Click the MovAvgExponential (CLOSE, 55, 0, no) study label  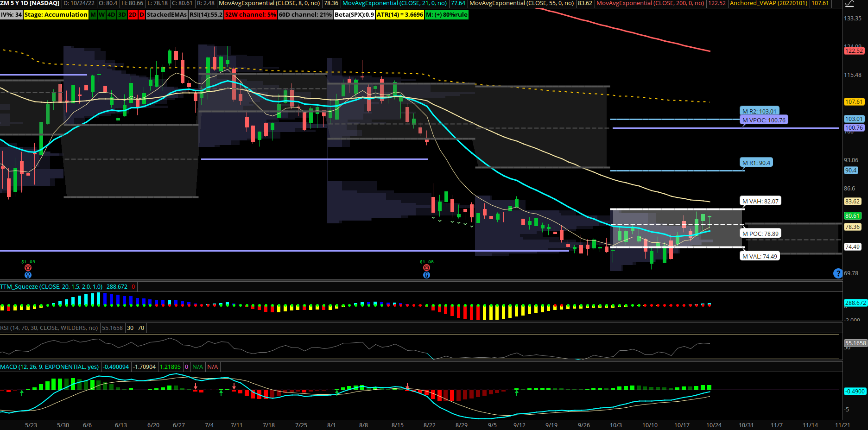[x=521, y=3]
